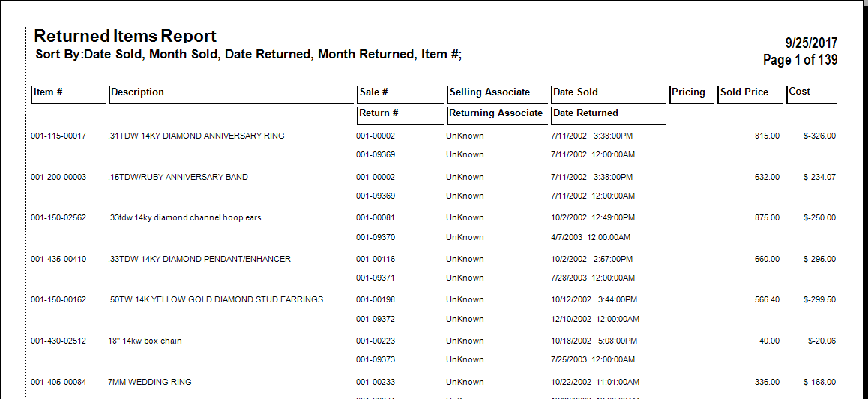This screenshot has width=868, height=399.
Task: Click the Date Returned column header
Action: [x=585, y=113]
